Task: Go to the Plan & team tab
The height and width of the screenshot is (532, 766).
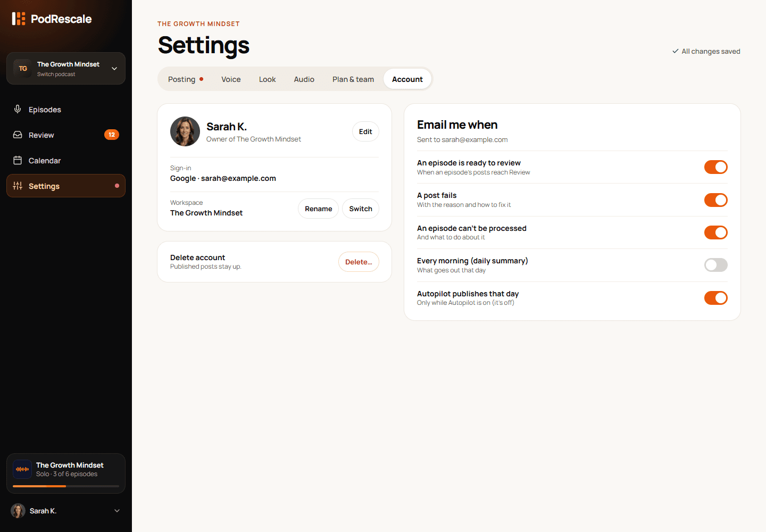Action: pos(353,79)
